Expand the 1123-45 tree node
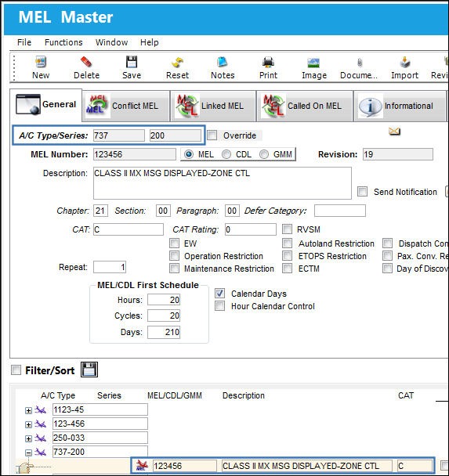This screenshot has width=449, height=476. pos(28,410)
